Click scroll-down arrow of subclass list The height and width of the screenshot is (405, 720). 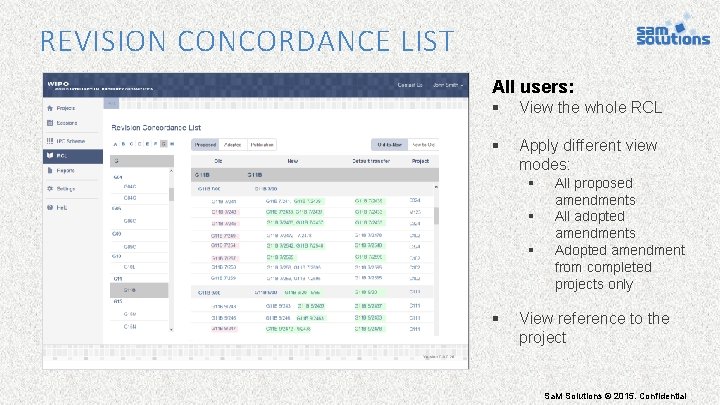[x=171, y=329]
